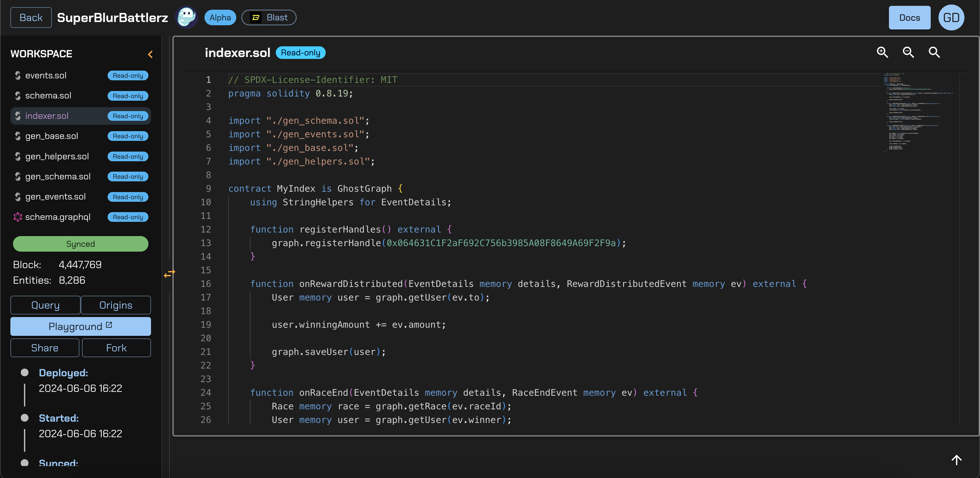
Task: Click the schema.graphql GraphQL file icon
Action: [17, 217]
